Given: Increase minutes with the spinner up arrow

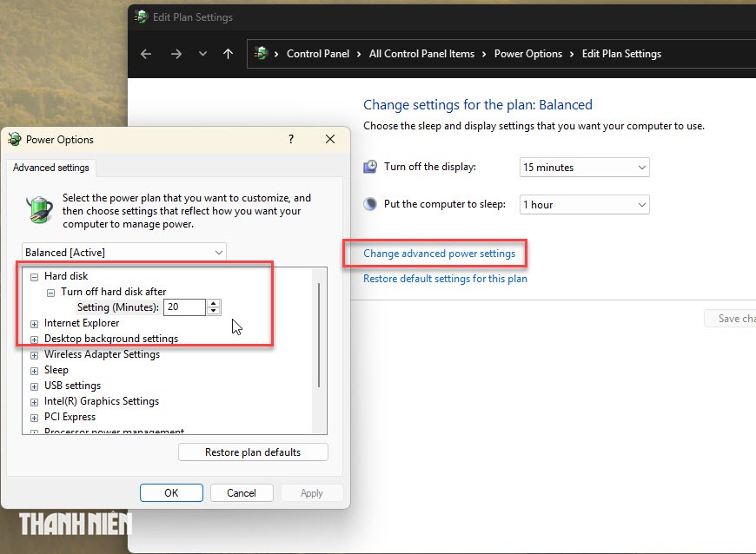Looking at the screenshot, I should [214, 303].
